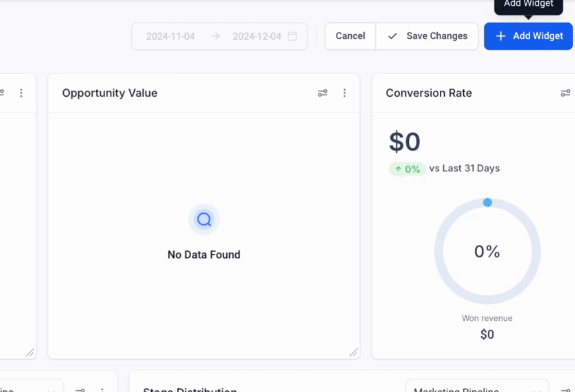Open Opportunity Value three-dot menu
Viewport: 575px width, 392px height.
click(x=344, y=93)
